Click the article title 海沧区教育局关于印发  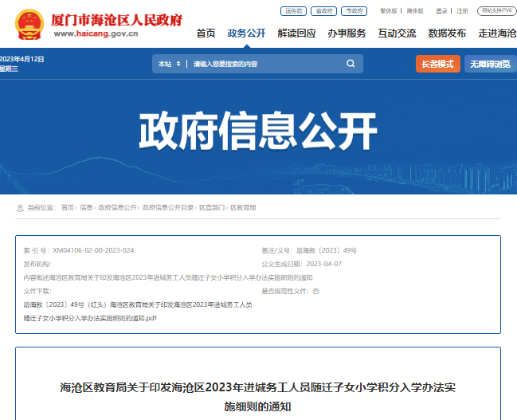click(x=258, y=397)
